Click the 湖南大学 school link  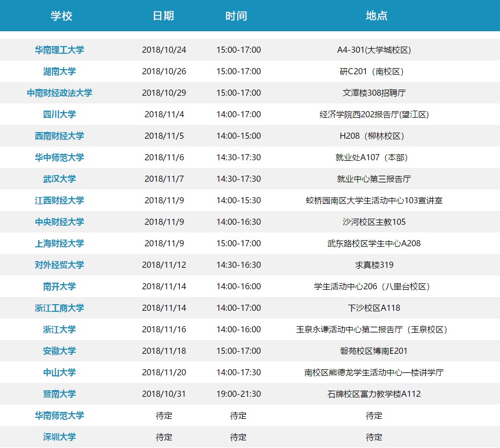pyautogui.click(x=59, y=71)
